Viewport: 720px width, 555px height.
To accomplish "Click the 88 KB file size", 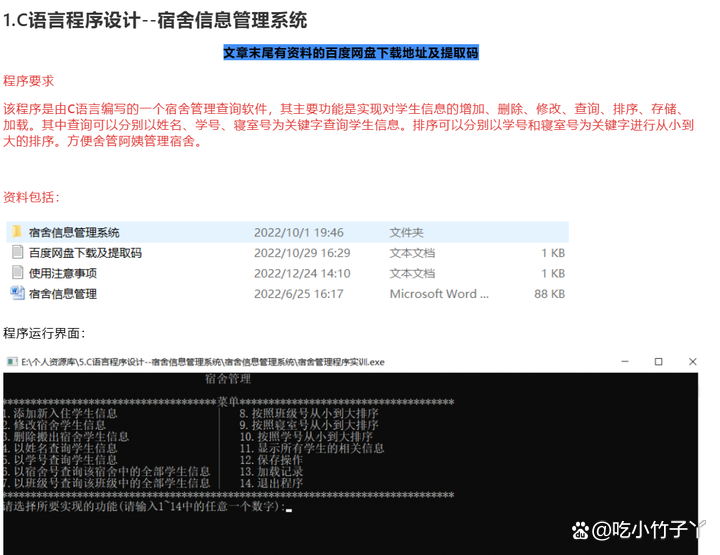I will coord(549,294).
